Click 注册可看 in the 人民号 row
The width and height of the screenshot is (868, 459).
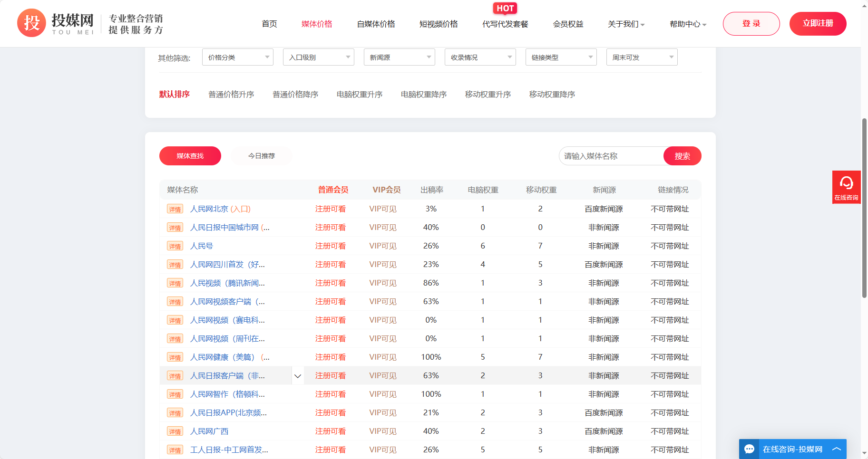(x=331, y=246)
